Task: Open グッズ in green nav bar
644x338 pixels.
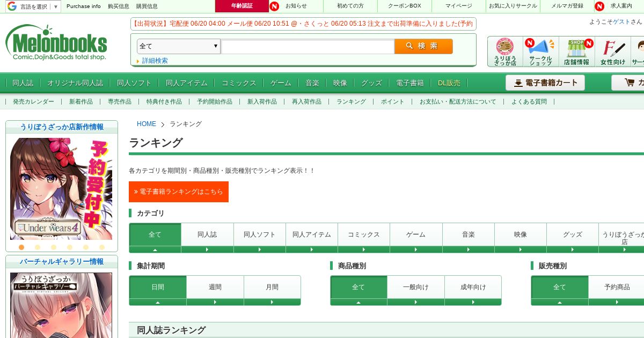Action: pos(371,83)
